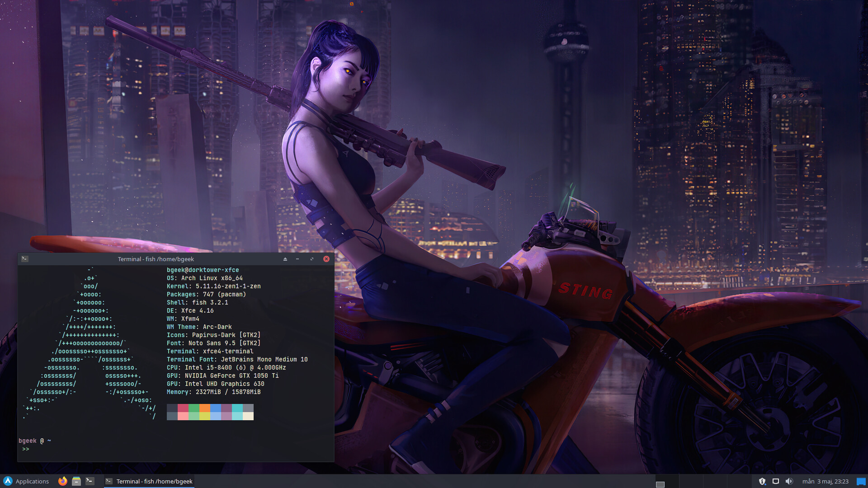This screenshot has height=488, width=868.
Task: Click the 'CPU: Intel i5-8400 (6) @ 4.000GHz' line
Action: click(x=226, y=367)
